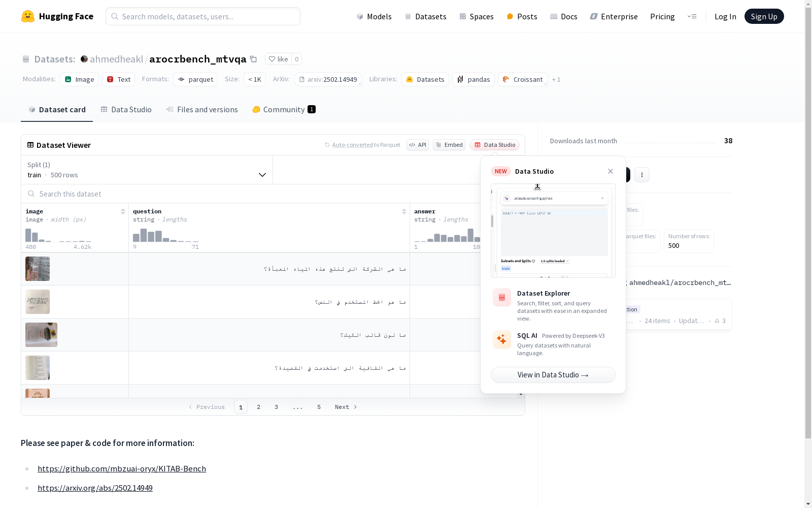Like the dataset with the heart button

278,59
